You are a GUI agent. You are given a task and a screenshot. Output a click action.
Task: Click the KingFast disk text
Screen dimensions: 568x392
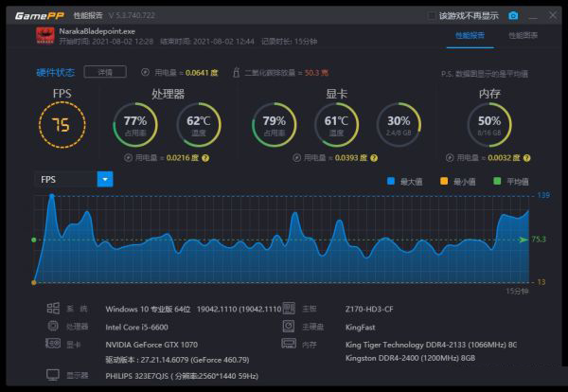360,328
